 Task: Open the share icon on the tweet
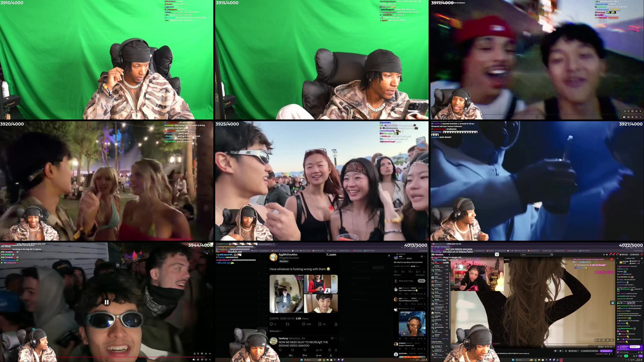(x=336, y=324)
